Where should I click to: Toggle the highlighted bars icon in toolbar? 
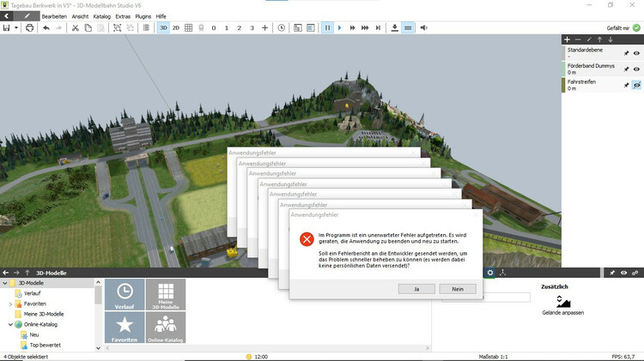[x=408, y=28]
